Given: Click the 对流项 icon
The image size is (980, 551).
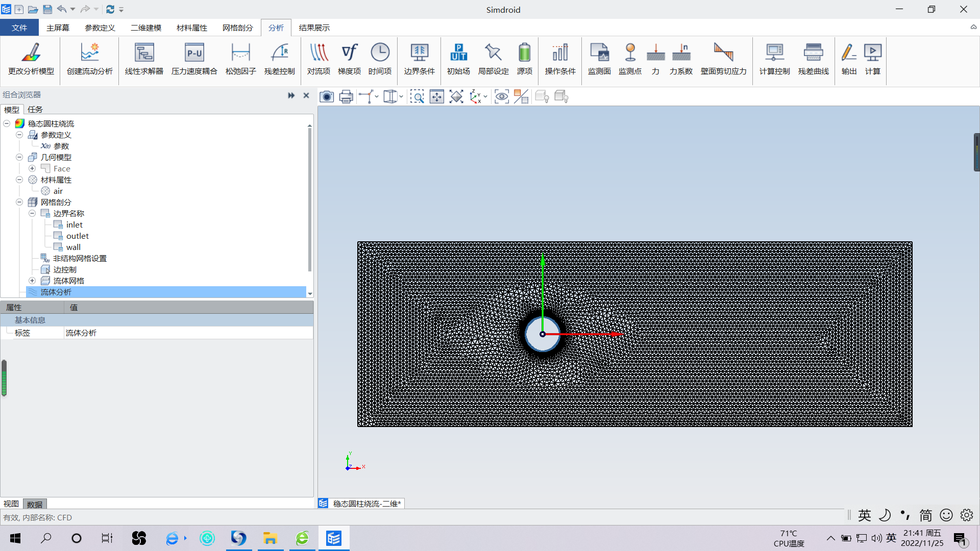Looking at the screenshot, I should click(318, 59).
